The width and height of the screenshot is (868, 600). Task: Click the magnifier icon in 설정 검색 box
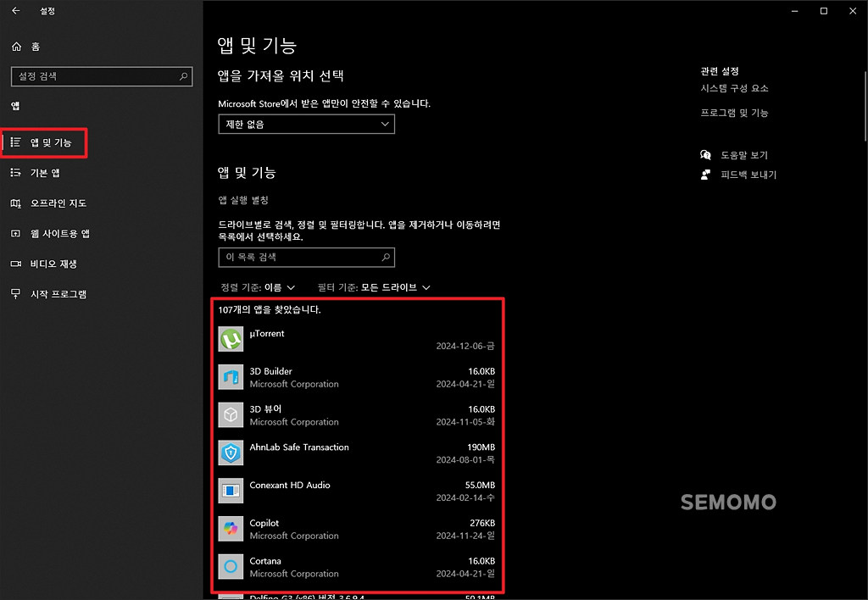184,76
